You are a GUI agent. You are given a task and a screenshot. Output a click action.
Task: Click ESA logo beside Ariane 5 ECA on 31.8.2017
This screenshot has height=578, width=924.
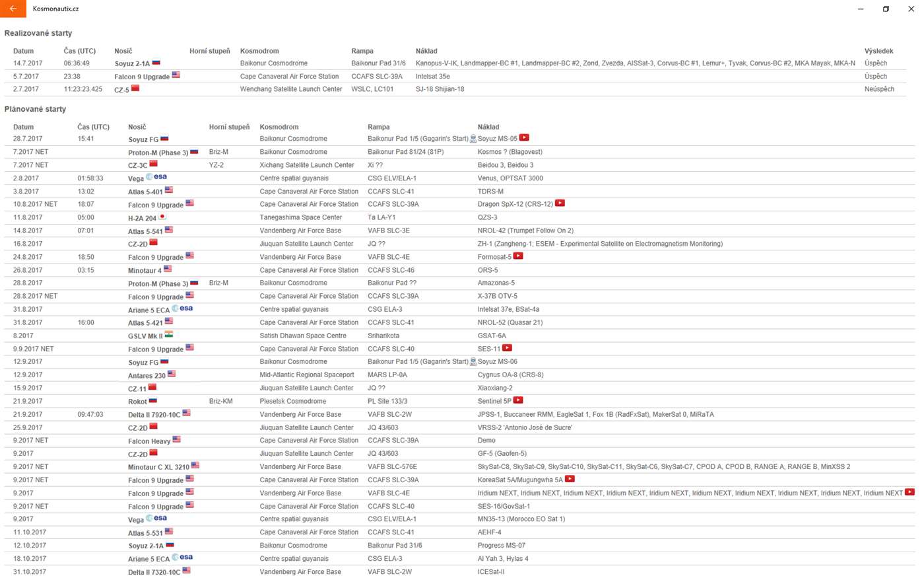pos(182,308)
